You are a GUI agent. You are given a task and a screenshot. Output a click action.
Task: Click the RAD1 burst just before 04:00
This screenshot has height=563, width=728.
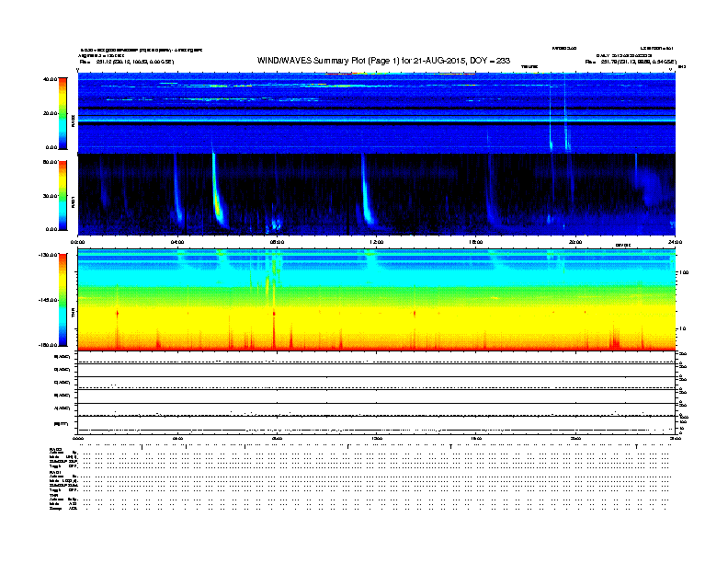[177, 193]
